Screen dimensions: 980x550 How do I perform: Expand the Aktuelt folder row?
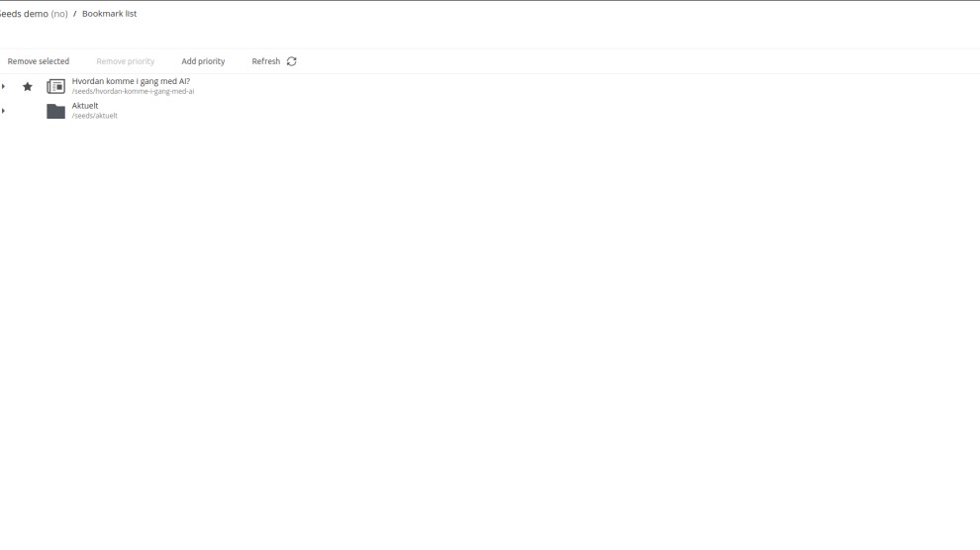tap(4, 111)
